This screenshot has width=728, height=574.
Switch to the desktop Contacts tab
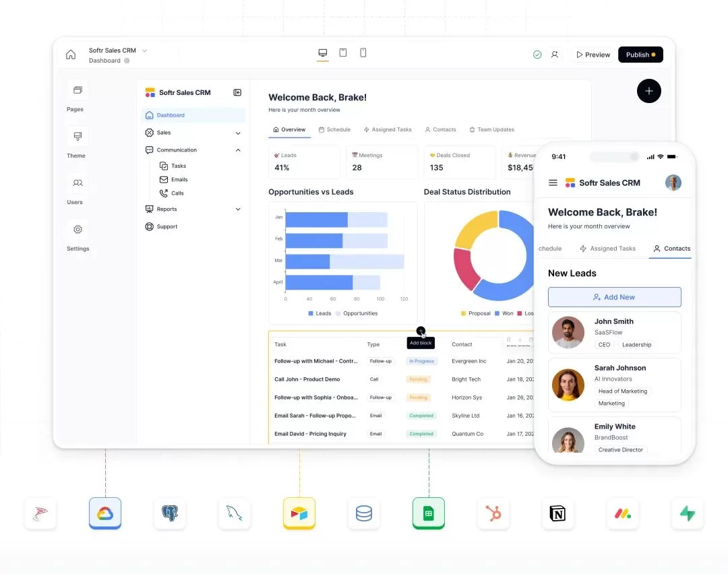point(440,129)
